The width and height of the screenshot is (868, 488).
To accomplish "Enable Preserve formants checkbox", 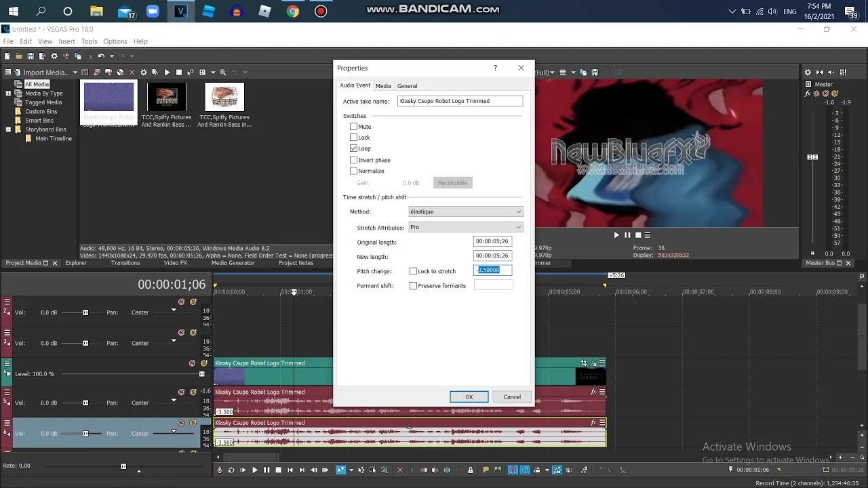I will click(413, 286).
